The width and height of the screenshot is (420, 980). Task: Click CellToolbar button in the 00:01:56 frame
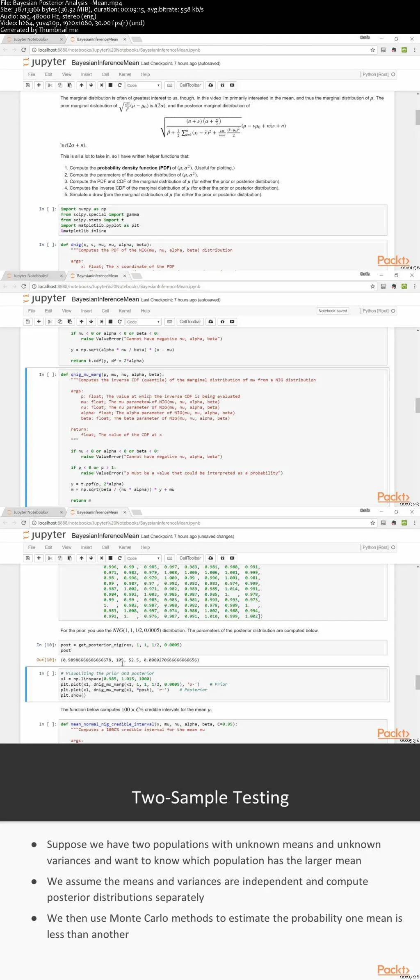(190, 85)
